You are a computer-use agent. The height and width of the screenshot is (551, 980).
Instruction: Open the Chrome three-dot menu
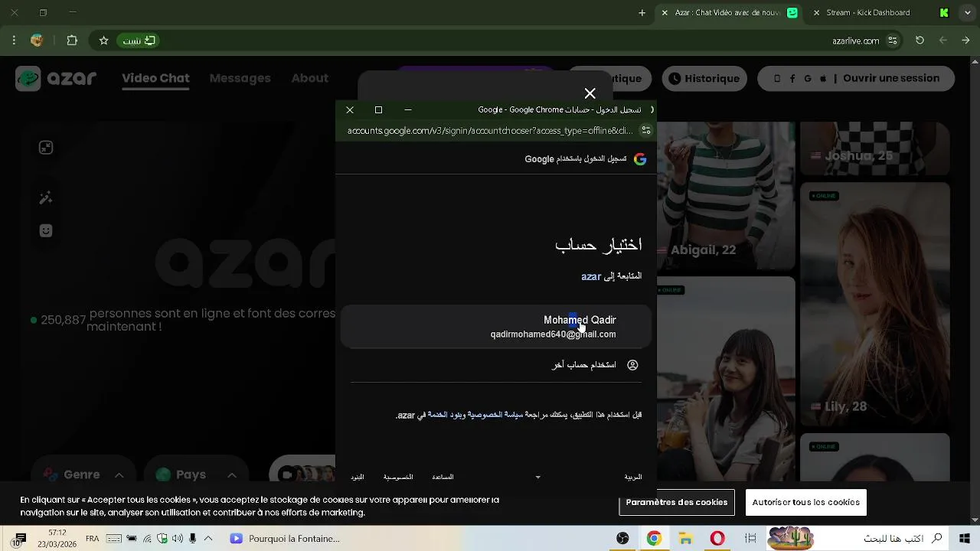(x=14, y=41)
